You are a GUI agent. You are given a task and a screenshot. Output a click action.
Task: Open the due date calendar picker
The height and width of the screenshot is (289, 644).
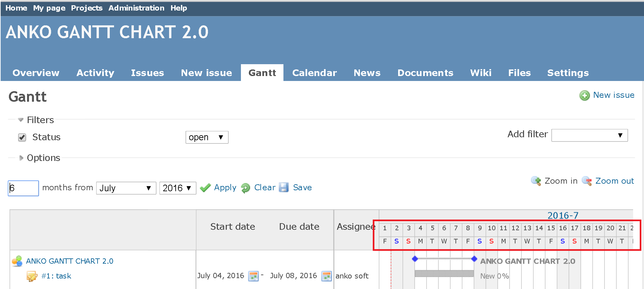click(326, 276)
